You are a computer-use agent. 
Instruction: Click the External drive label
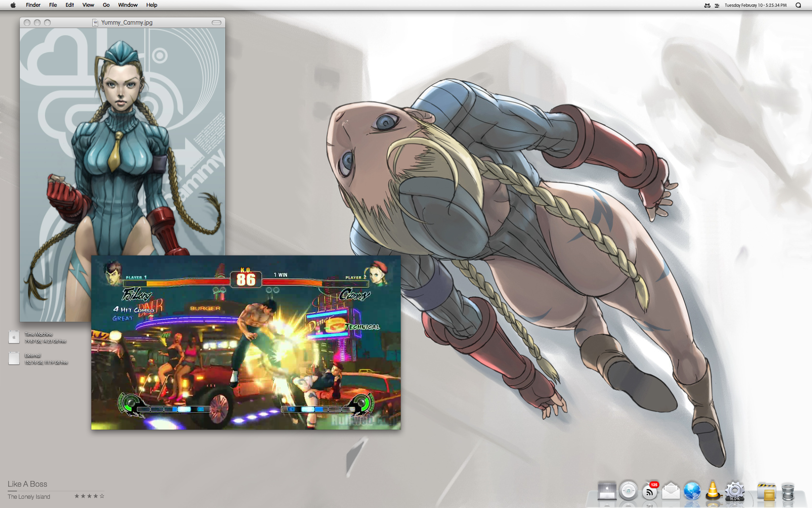[33, 356]
